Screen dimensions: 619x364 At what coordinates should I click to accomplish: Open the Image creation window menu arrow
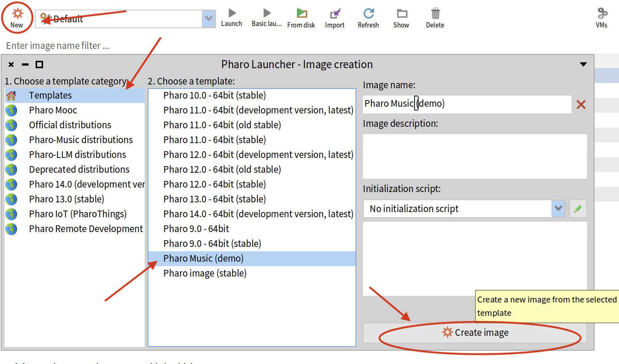click(x=583, y=64)
